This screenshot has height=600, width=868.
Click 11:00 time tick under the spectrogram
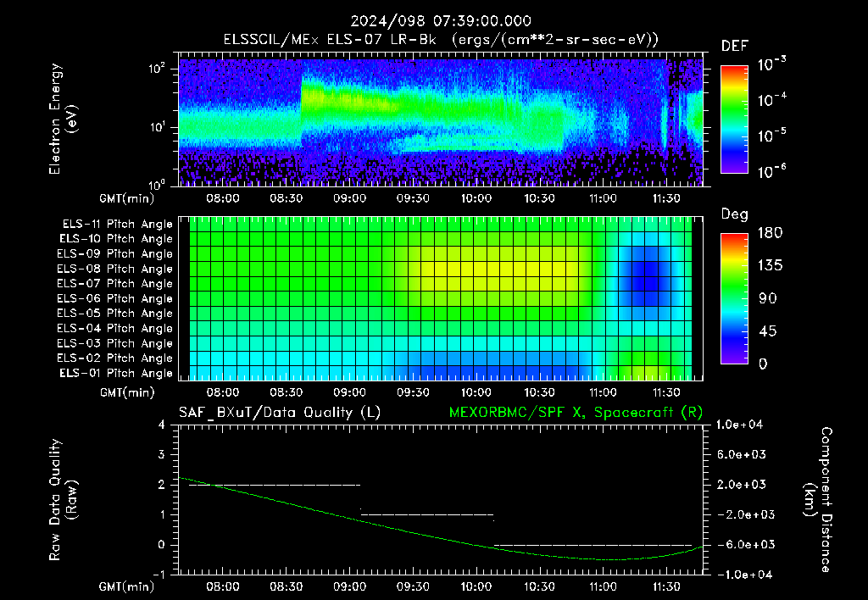point(603,198)
